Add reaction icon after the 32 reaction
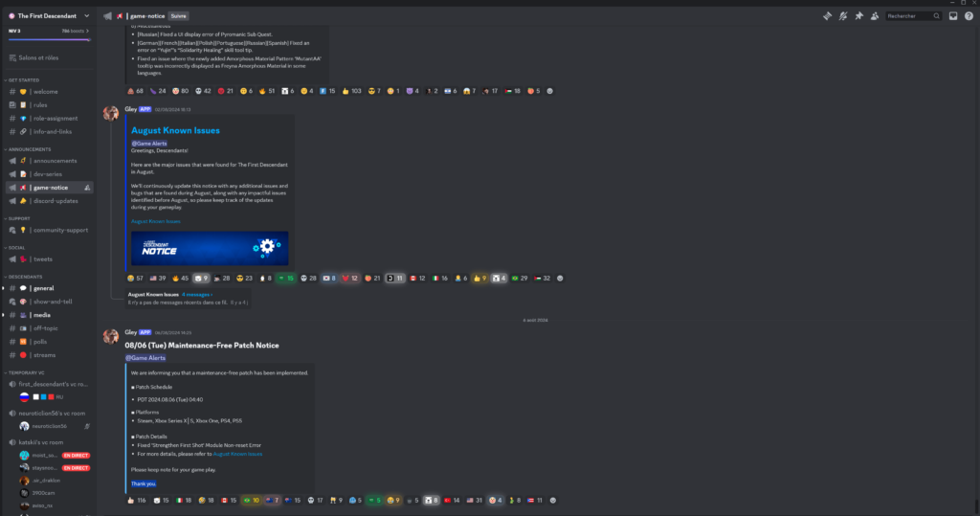The image size is (980, 516). pyautogui.click(x=560, y=279)
